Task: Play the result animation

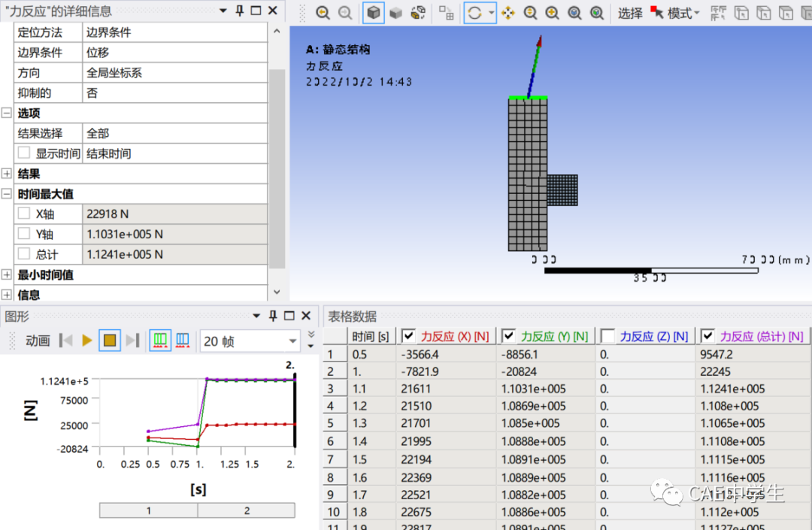Action: [x=87, y=341]
